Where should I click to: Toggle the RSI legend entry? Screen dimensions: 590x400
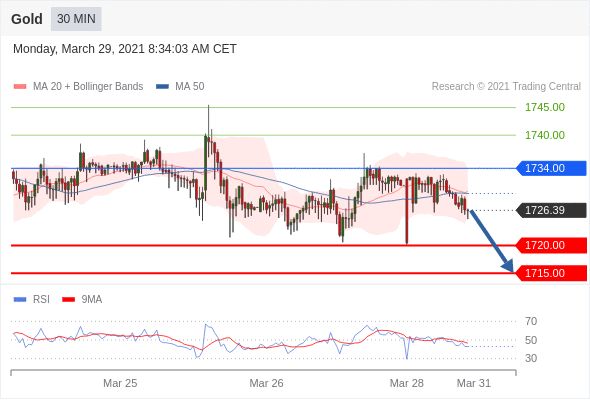(32, 300)
